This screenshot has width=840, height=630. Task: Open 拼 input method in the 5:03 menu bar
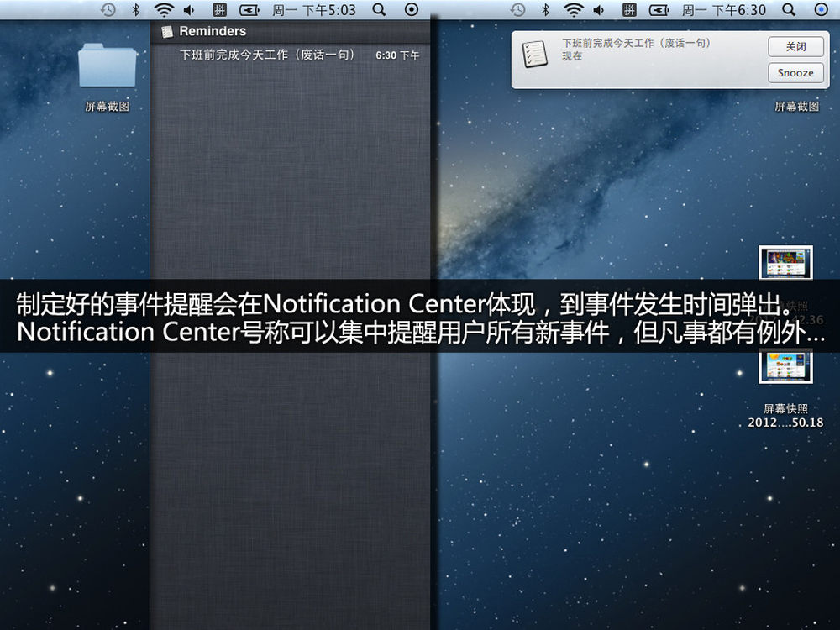[219, 9]
